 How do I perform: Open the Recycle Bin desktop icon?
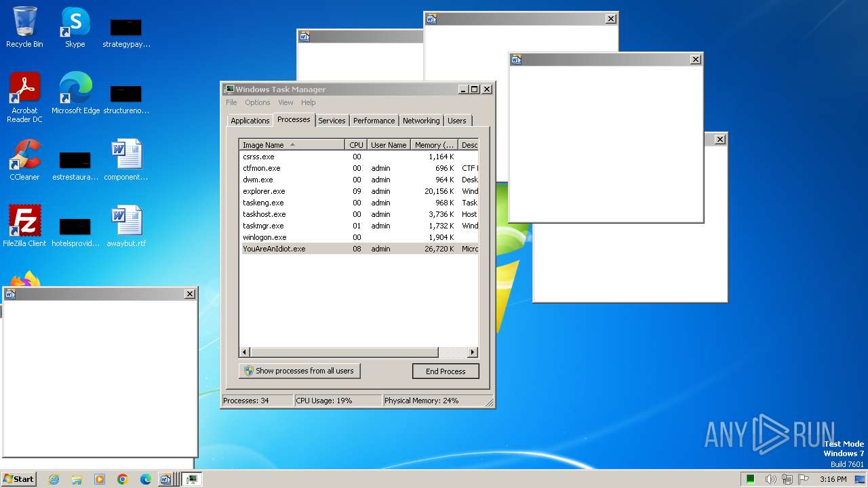[24, 27]
